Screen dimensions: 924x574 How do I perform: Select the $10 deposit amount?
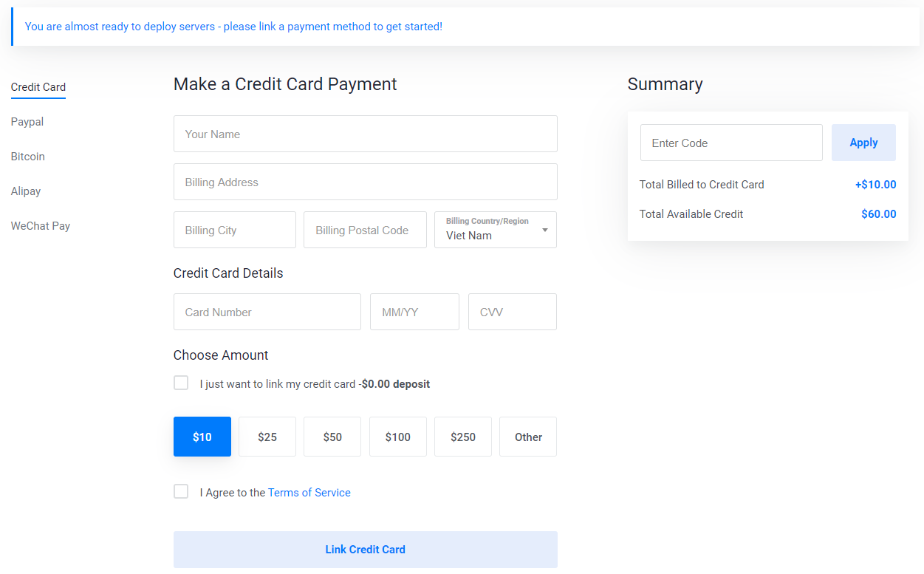pyautogui.click(x=202, y=437)
